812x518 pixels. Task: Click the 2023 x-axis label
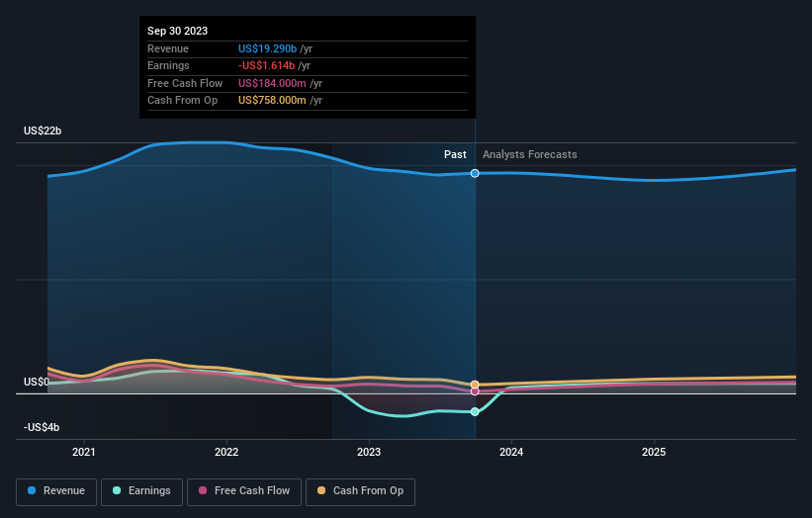point(369,452)
